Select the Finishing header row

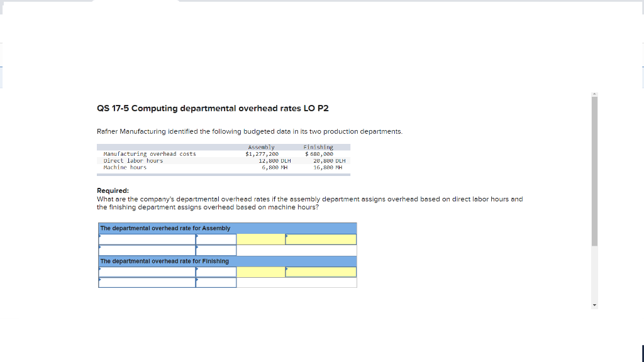226,261
